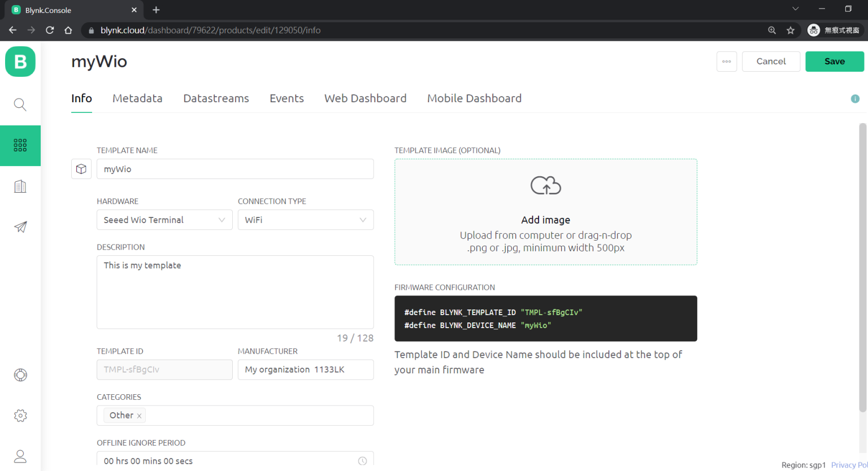Open the Privacy Policy link
Viewport: 868px width, 471px height.
849,465
